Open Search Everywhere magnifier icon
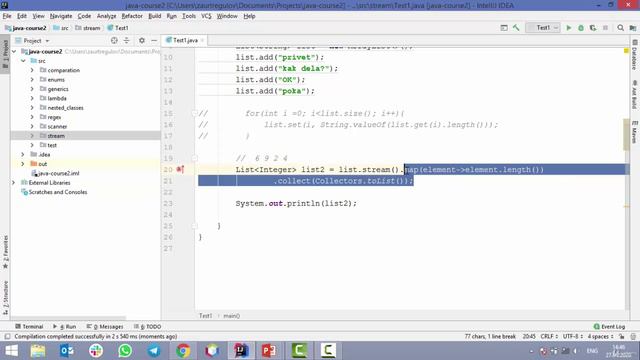The height and width of the screenshot is (360, 640). [x=620, y=28]
